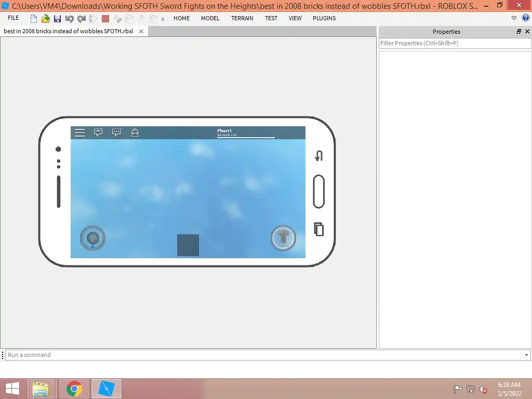Click the greyed Play icon in toolbar
Screen dimensions: 532x399
pos(94,19)
